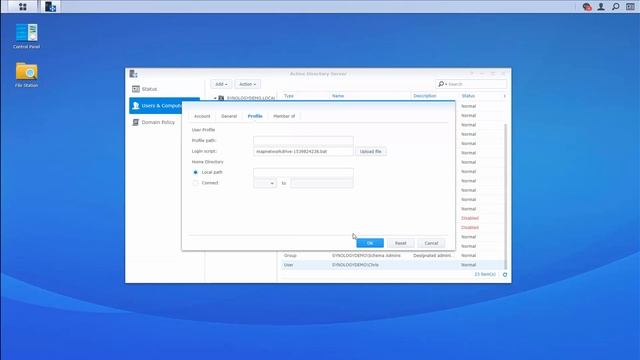This screenshot has width=640, height=360.
Task: Click the user list vertical scrollbar
Action: (x=506, y=196)
